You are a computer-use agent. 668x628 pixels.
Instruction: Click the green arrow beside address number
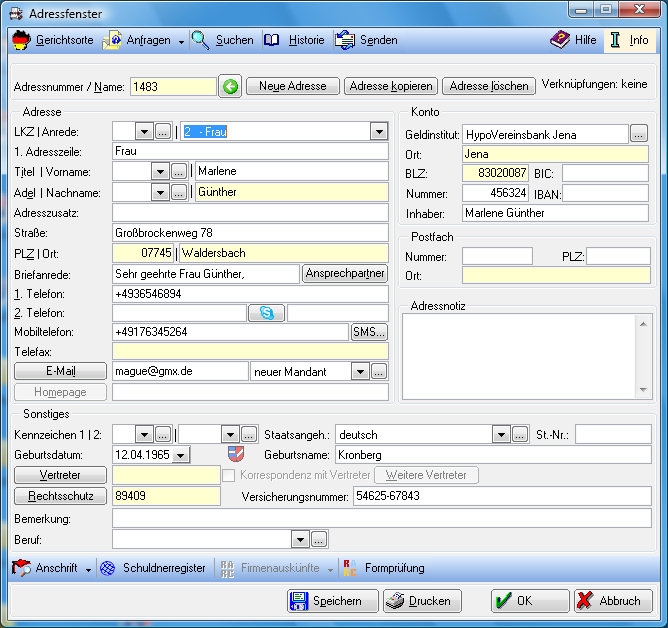click(x=230, y=87)
